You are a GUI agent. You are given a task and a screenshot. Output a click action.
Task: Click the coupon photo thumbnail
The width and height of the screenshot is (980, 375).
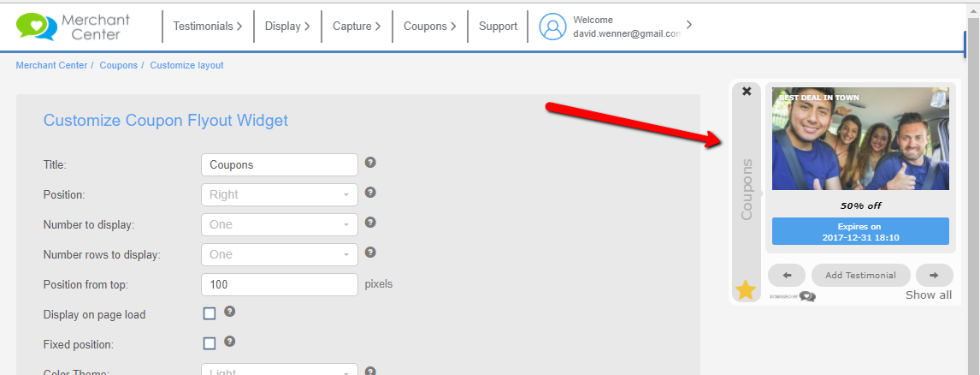pos(860,139)
